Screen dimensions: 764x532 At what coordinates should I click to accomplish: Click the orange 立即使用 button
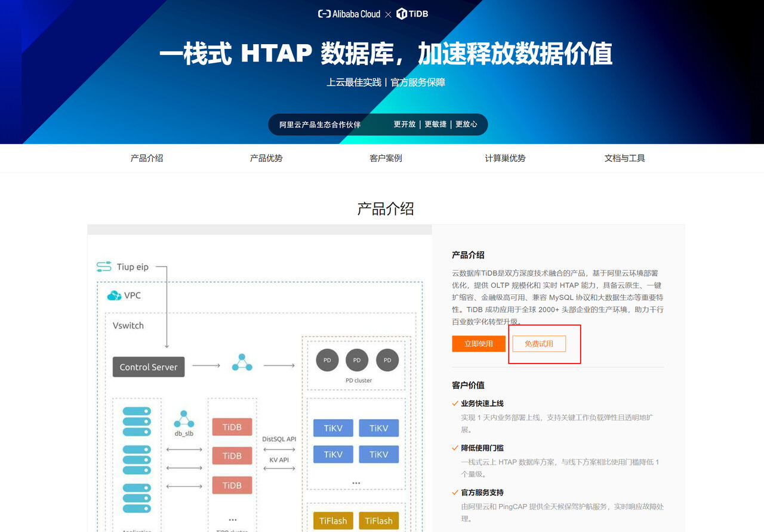[x=479, y=344]
